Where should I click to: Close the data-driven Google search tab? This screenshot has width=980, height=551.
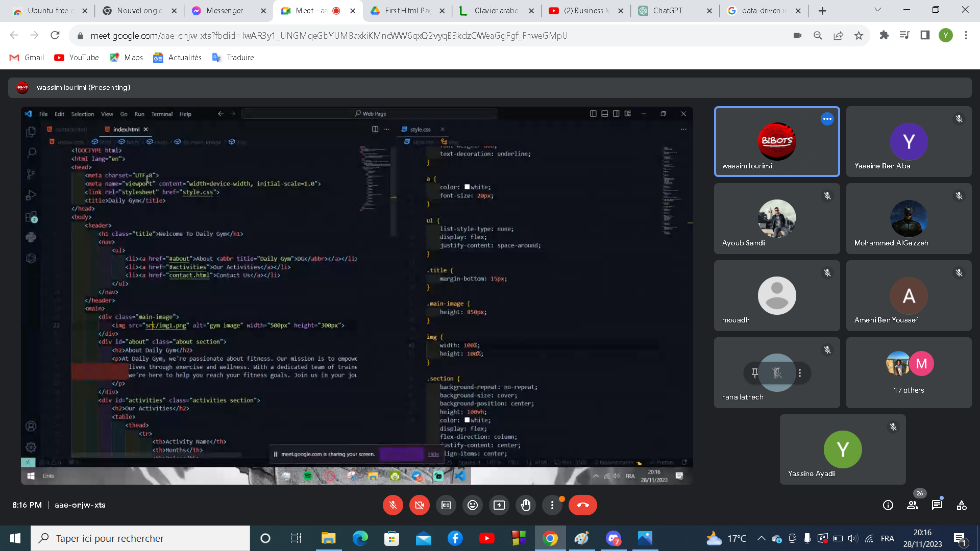(x=798, y=11)
